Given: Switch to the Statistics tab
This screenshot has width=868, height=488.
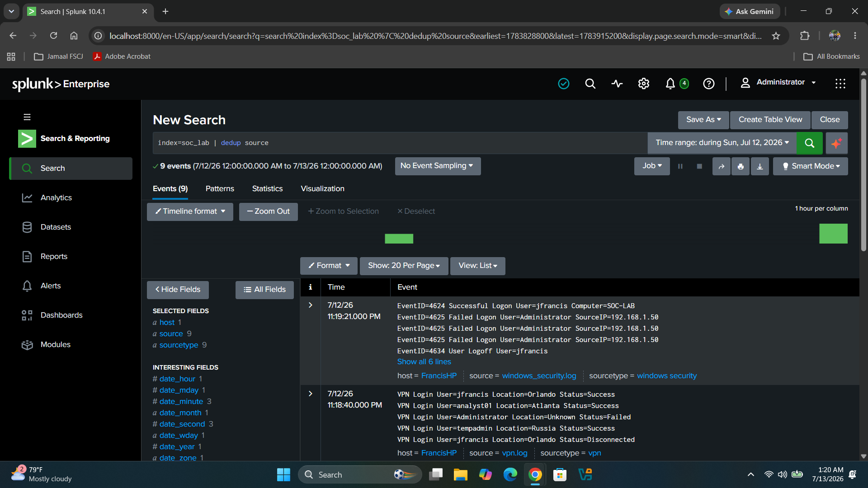Looking at the screenshot, I should click(267, 189).
